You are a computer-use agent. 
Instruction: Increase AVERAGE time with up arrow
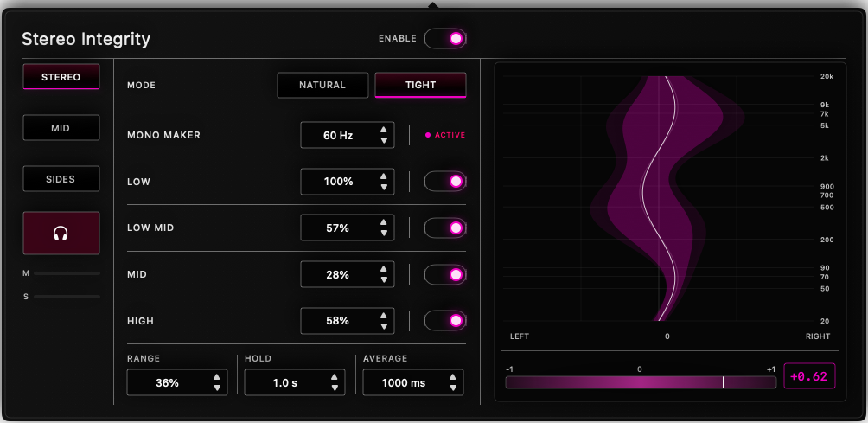click(x=453, y=378)
